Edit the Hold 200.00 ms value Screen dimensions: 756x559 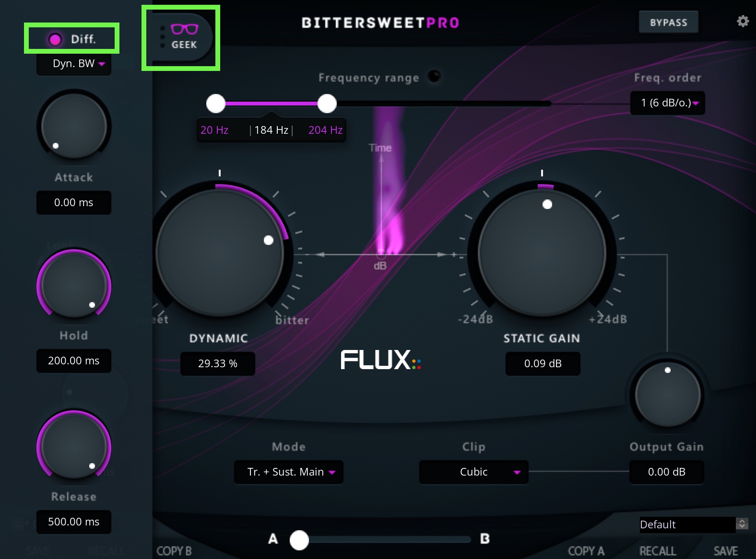click(74, 361)
